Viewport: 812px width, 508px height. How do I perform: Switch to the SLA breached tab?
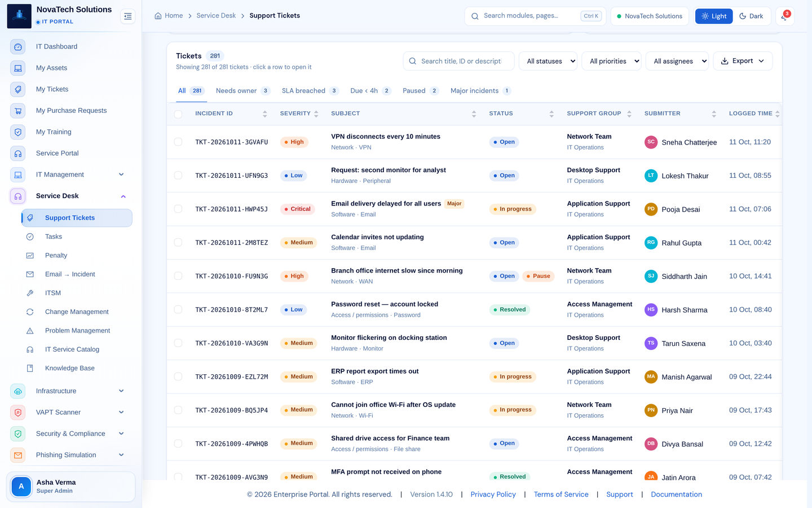[x=310, y=91]
